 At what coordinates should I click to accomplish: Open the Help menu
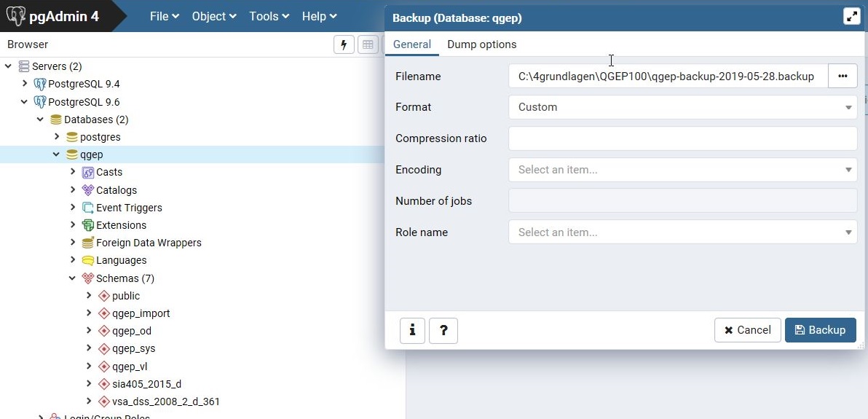click(320, 16)
